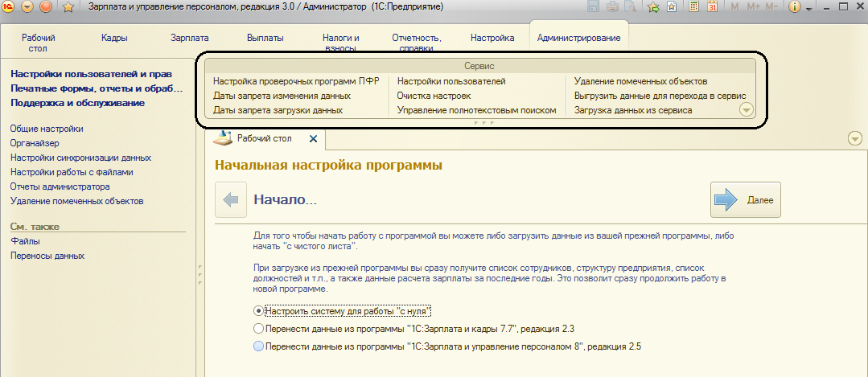Click the grey back arrow beside Начало
Screen dimensions: 868x377
(x=231, y=199)
